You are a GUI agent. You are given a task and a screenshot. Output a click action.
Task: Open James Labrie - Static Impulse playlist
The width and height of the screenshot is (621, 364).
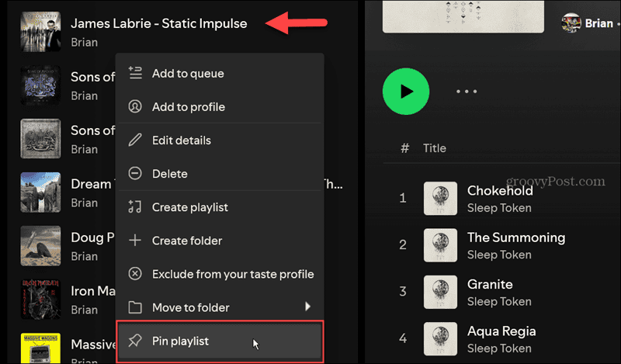click(159, 23)
